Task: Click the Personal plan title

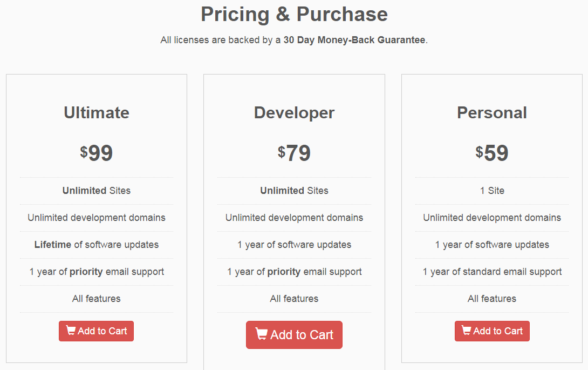Action: tap(492, 112)
